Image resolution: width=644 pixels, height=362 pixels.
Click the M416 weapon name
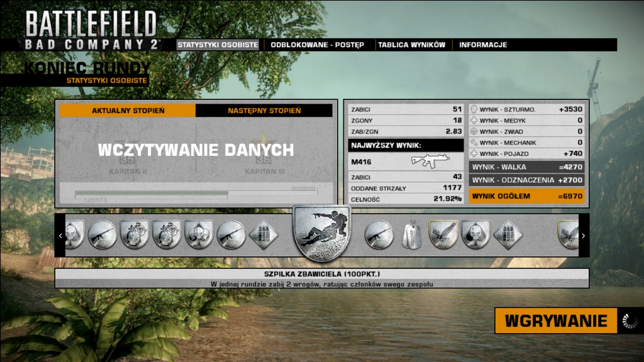tap(361, 162)
